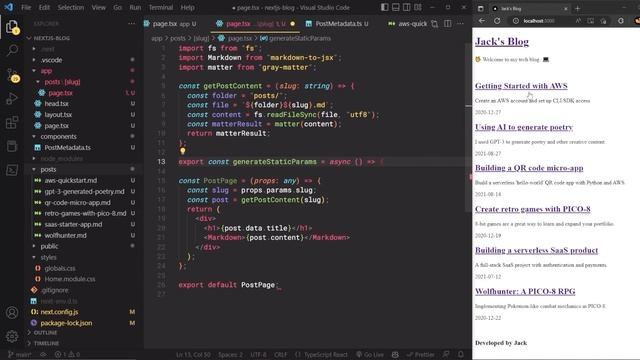Open the Explorer view in the activity bar
This screenshot has width=640, height=360.
pyautogui.click(x=12, y=27)
